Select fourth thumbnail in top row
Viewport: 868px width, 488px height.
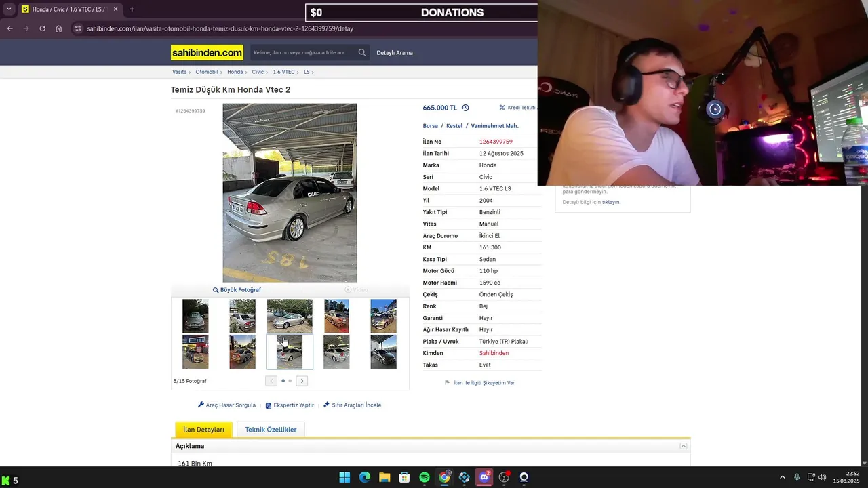[336, 316]
